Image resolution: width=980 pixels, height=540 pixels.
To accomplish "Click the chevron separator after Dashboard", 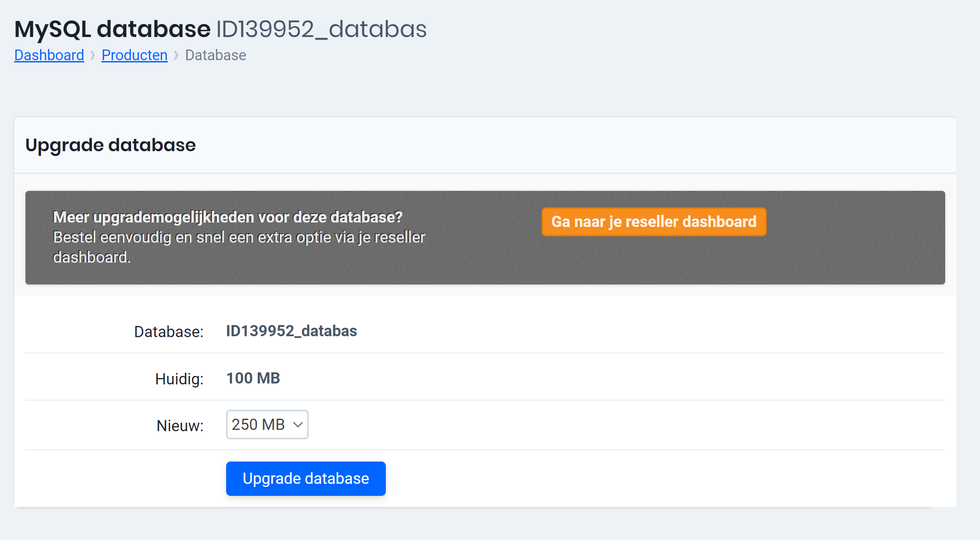I will [92, 55].
